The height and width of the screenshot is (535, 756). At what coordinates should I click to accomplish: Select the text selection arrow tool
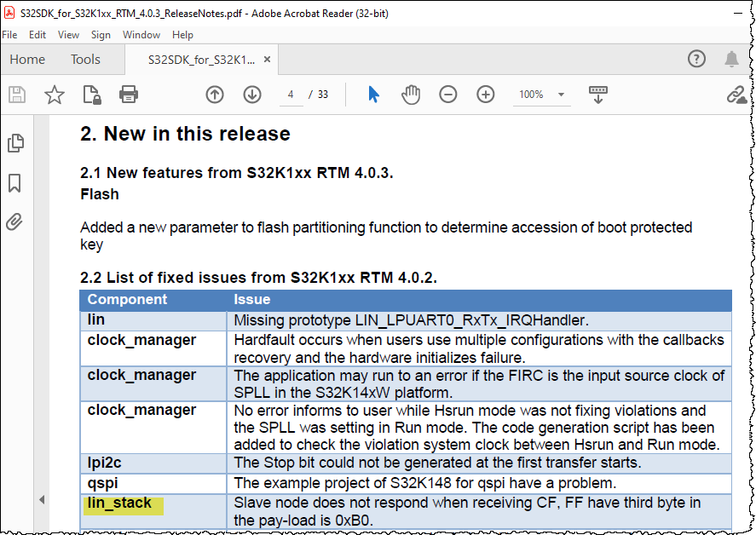[x=373, y=95]
